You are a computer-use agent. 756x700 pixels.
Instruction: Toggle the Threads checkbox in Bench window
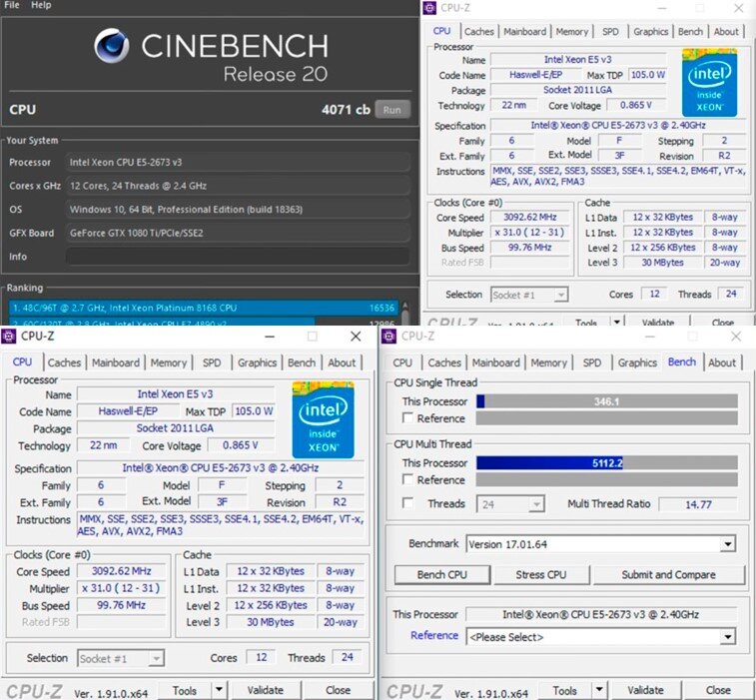(407, 503)
